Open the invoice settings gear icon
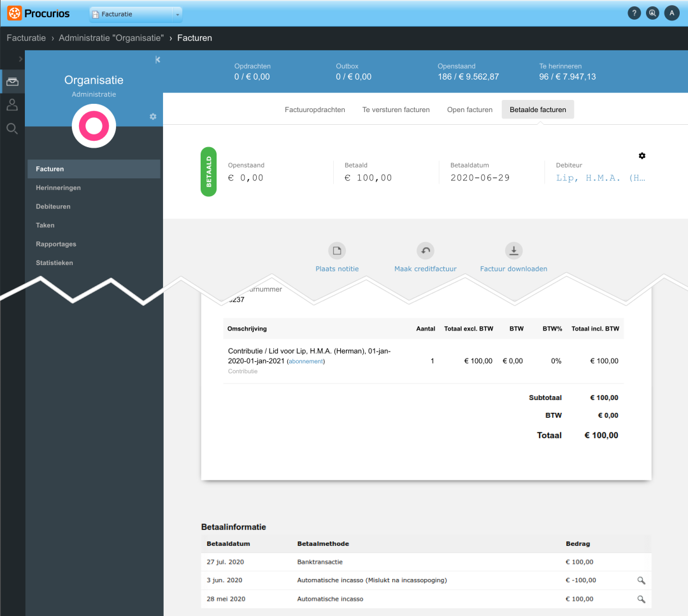This screenshot has width=688, height=616. 642,156
